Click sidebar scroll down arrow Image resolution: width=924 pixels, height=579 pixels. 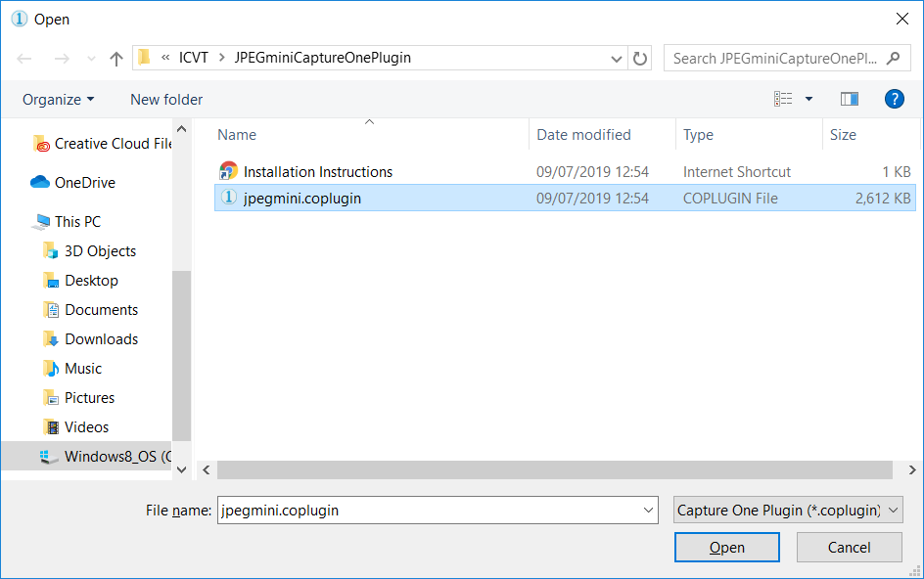point(181,470)
